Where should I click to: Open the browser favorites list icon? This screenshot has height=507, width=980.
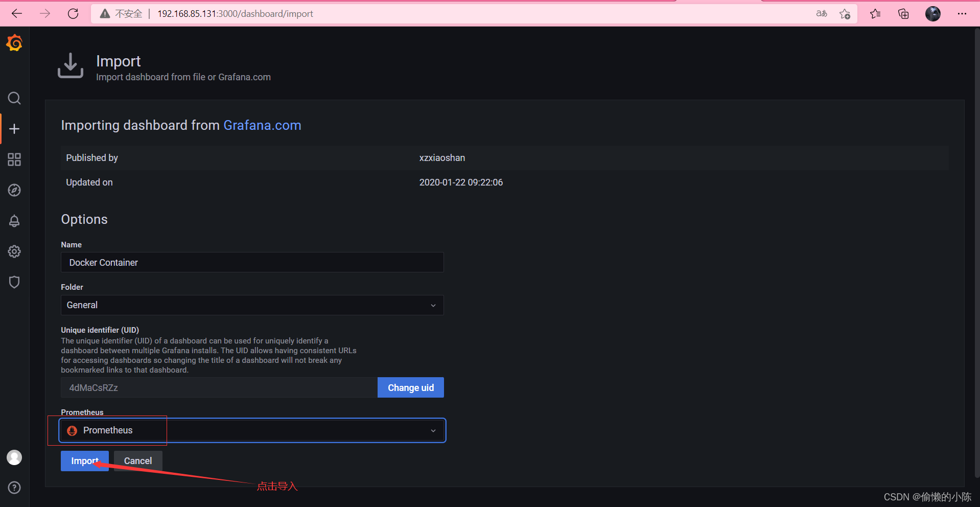coord(875,14)
